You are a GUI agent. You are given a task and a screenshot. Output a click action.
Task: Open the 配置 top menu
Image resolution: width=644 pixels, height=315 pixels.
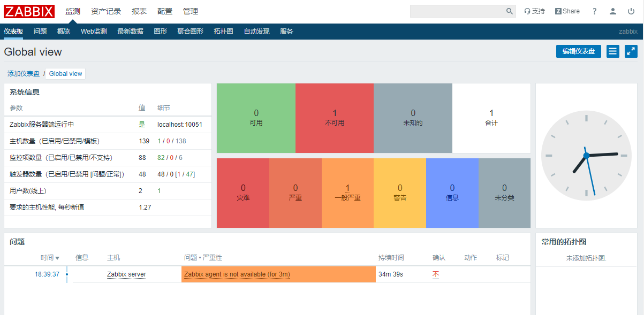click(x=165, y=11)
